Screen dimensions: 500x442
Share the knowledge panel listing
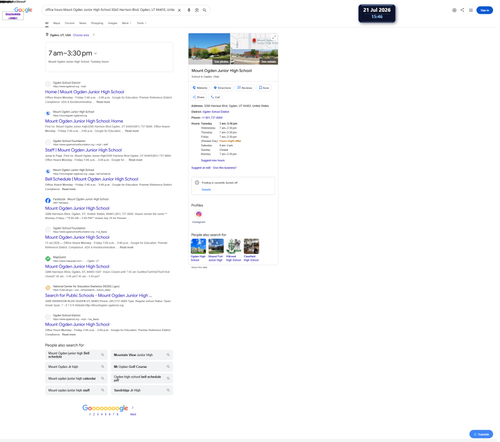[199, 97]
